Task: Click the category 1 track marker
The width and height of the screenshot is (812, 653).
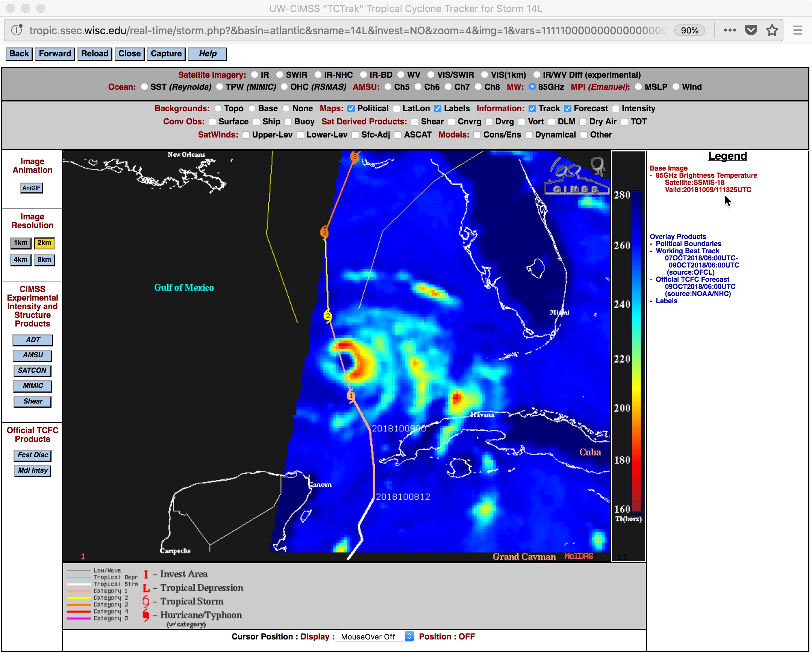Action: [x=351, y=396]
